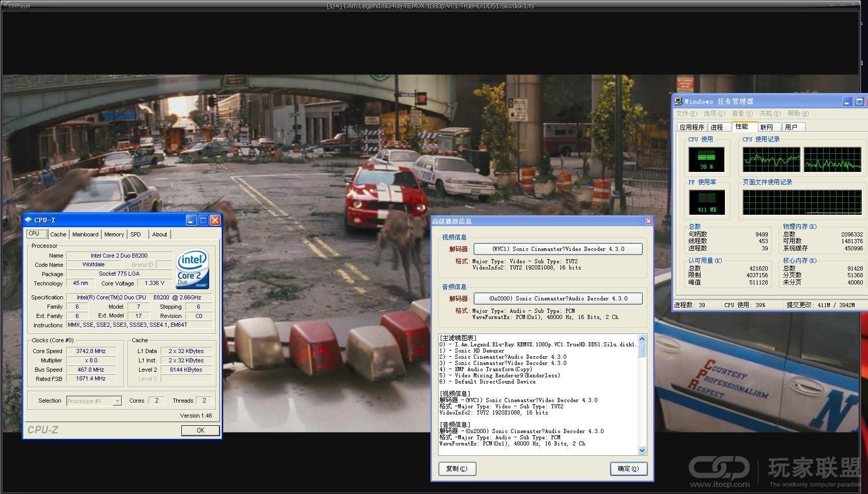Viewport: 868px width, 494px height.
Task: Click the page file usage history graph
Action: pyautogui.click(x=802, y=202)
